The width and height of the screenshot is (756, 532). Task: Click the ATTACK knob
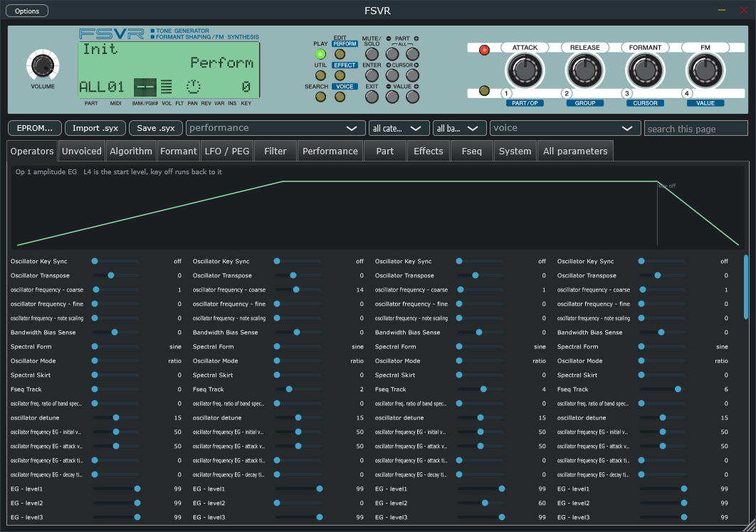click(525, 70)
